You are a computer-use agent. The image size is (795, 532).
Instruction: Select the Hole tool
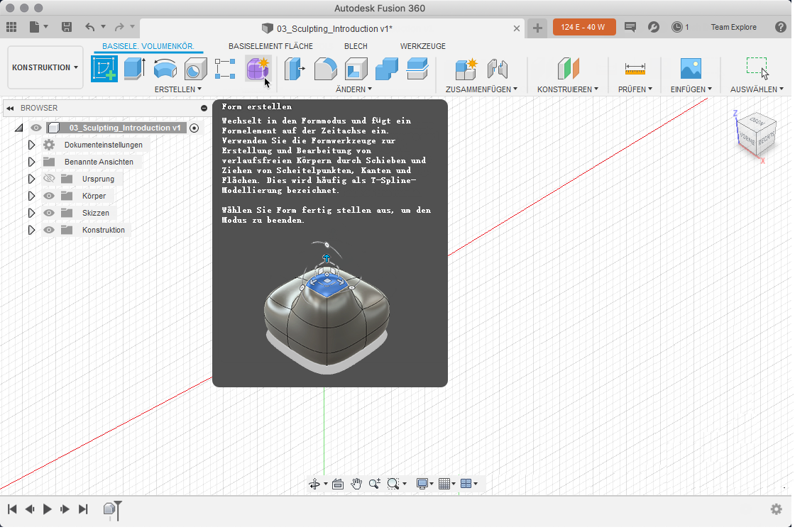[x=196, y=69]
